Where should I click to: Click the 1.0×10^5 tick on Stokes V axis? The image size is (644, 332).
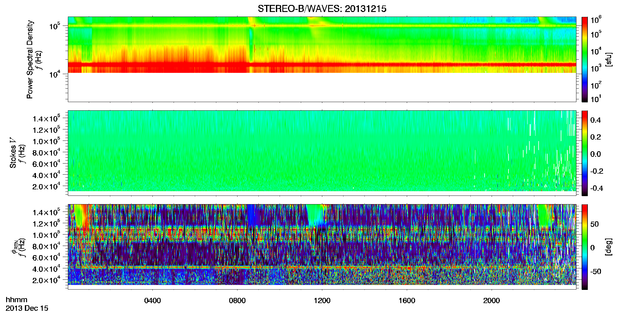pos(46,141)
